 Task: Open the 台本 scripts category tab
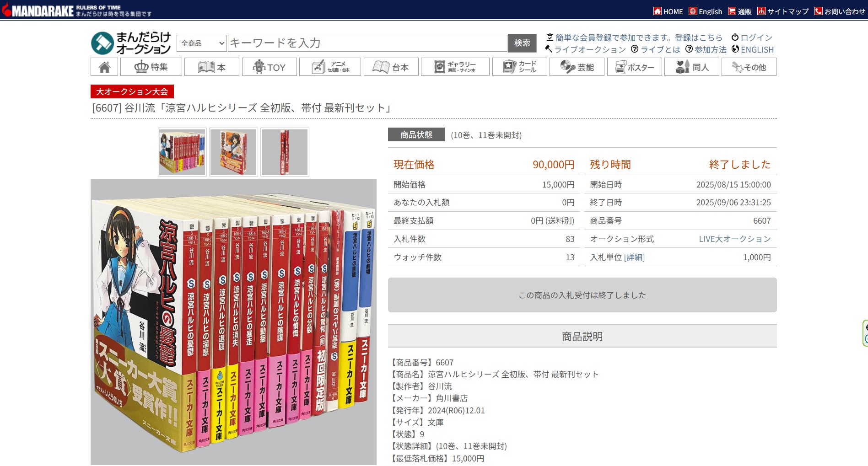[391, 67]
